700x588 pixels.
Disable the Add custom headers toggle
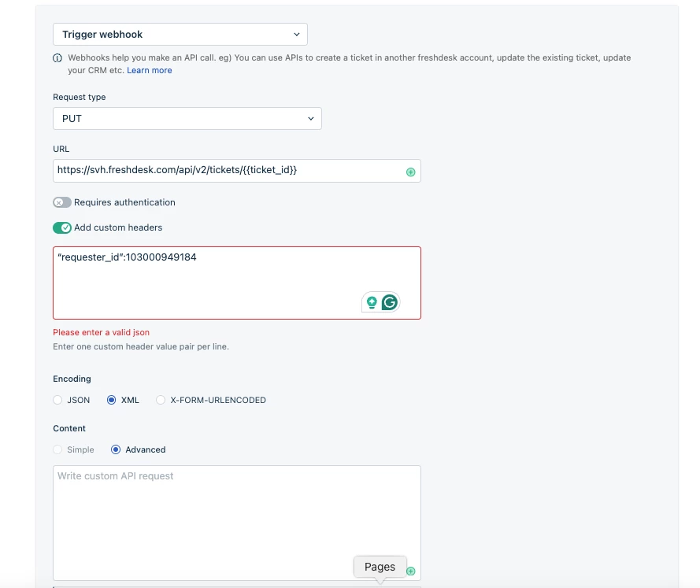(62, 228)
